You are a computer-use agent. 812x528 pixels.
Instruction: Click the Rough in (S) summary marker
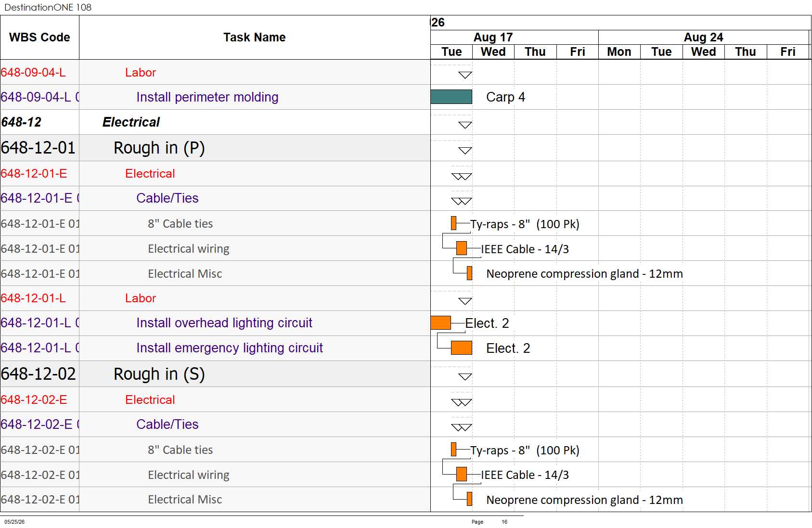(465, 377)
